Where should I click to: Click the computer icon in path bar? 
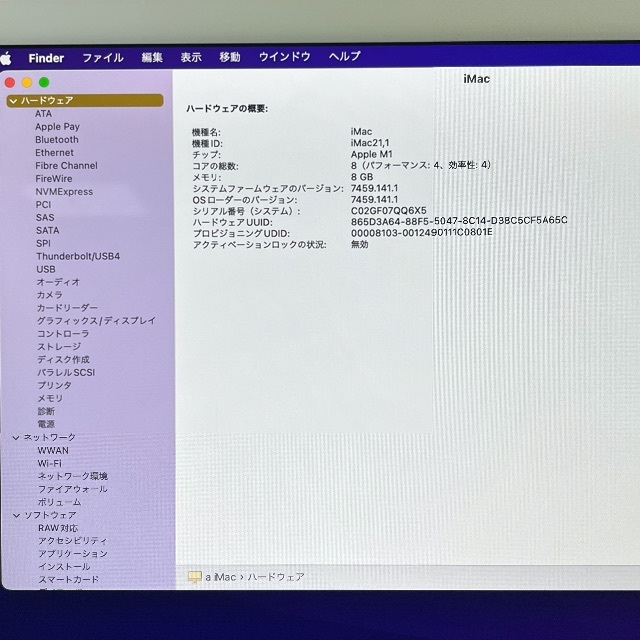pyautogui.click(x=195, y=577)
